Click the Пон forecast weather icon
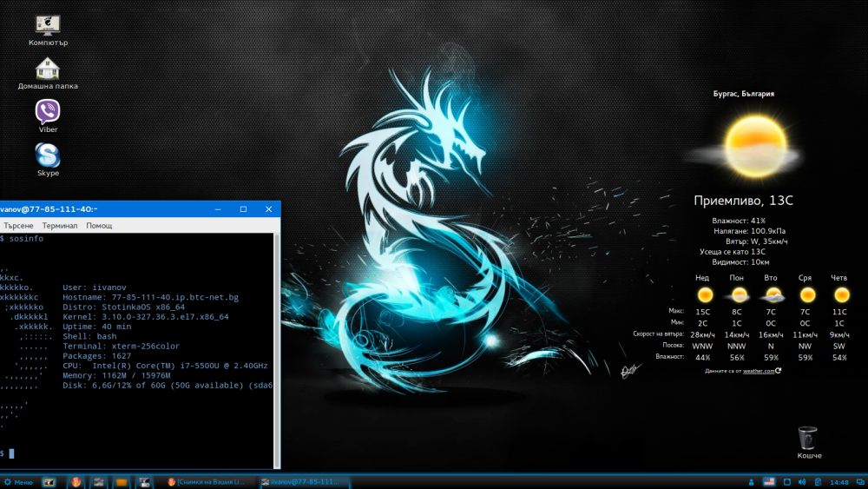The image size is (868, 489). click(x=739, y=295)
